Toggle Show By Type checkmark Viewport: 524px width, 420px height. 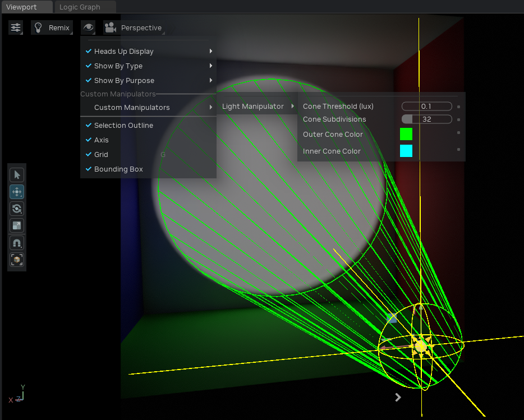click(89, 66)
